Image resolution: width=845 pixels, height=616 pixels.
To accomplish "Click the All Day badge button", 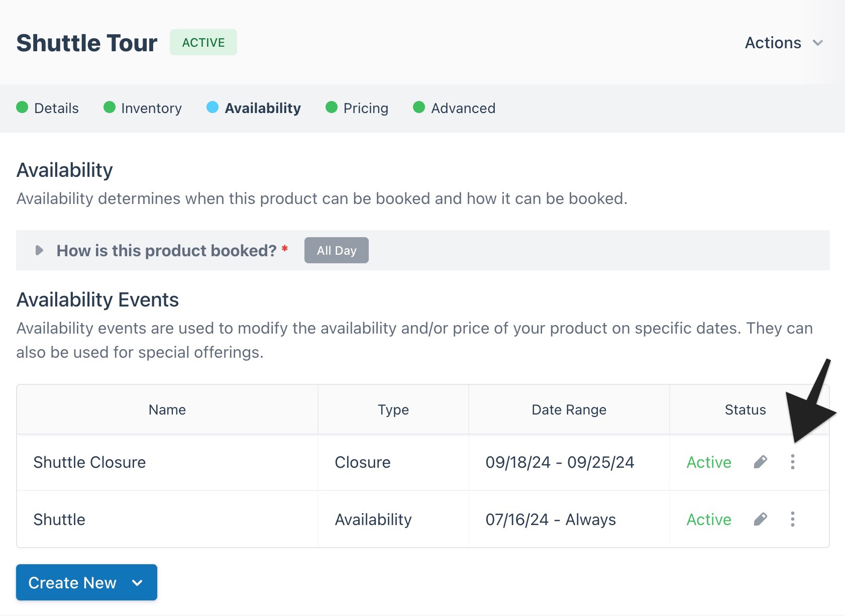I will 337,250.
